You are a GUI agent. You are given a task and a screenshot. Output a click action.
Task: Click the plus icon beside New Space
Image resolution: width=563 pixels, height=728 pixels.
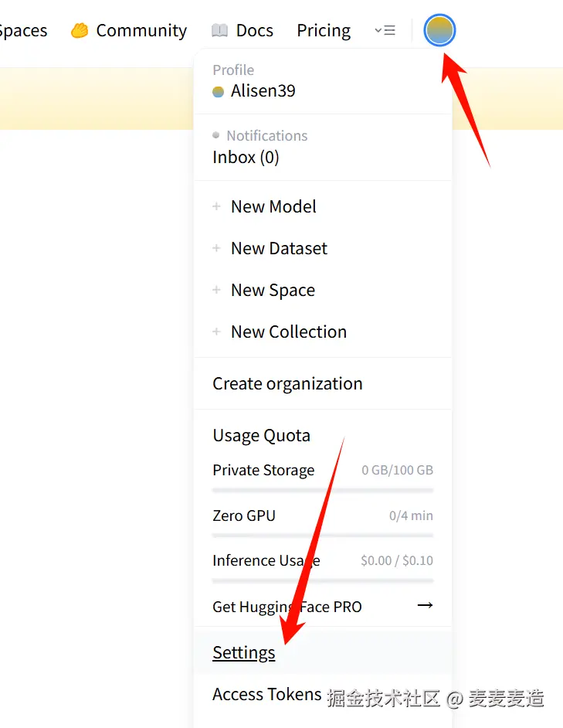coord(217,290)
